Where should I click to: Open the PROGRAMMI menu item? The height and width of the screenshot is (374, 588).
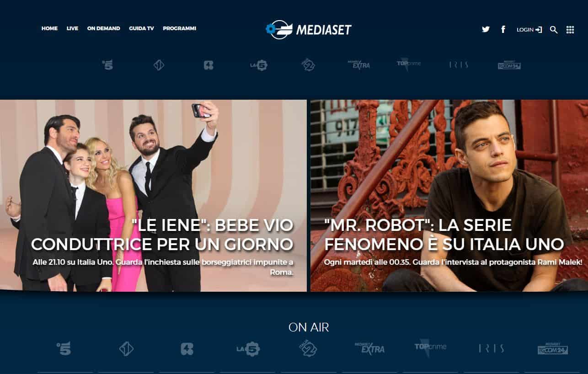click(179, 28)
